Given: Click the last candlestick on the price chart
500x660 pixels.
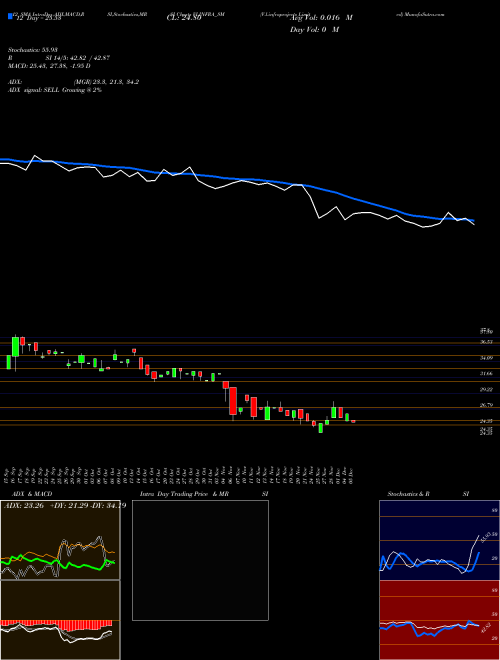Looking at the screenshot, I should click(353, 421).
